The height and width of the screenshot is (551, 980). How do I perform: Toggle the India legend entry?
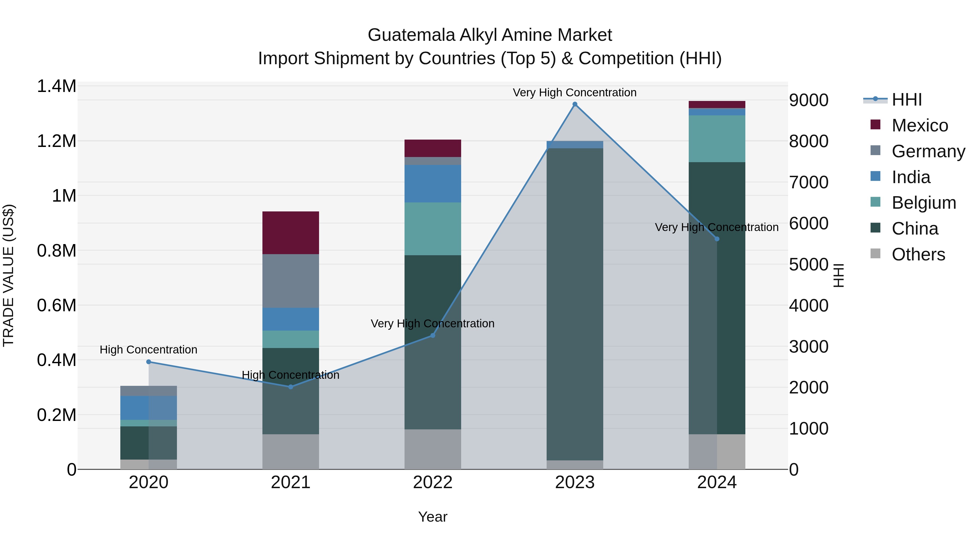click(x=900, y=177)
